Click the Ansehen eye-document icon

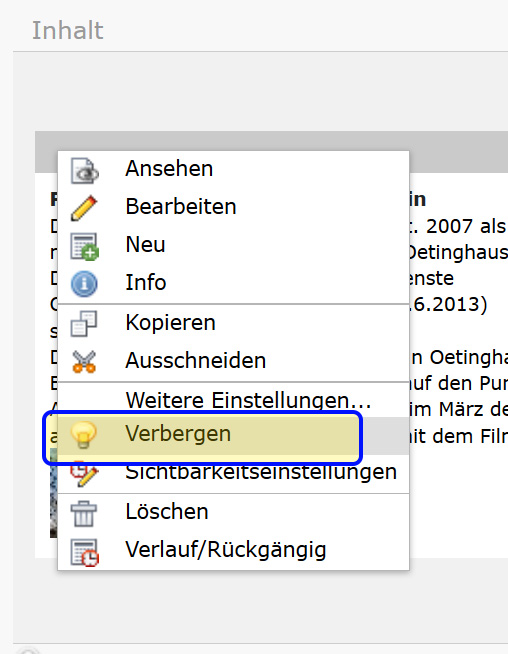pos(85,171)
